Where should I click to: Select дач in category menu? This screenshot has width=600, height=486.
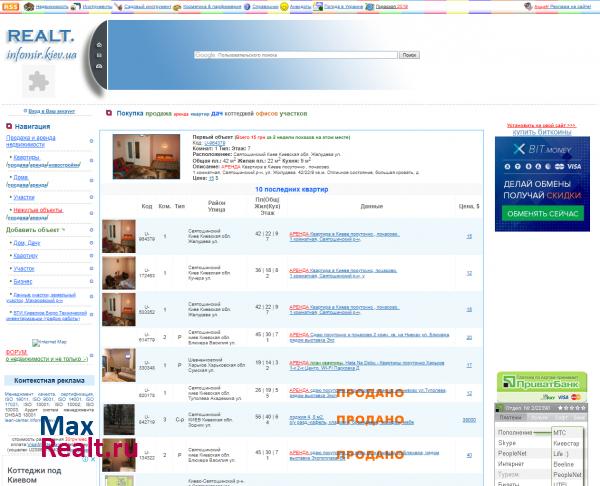[217, 114]
